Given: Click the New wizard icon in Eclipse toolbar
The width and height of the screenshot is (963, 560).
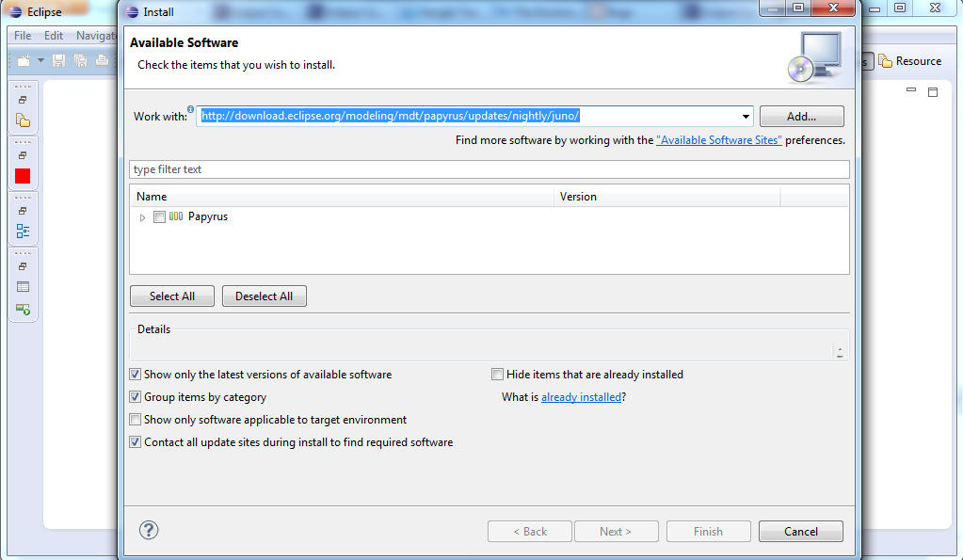Looking at the screenshot, I should click(x=24, y=60).
